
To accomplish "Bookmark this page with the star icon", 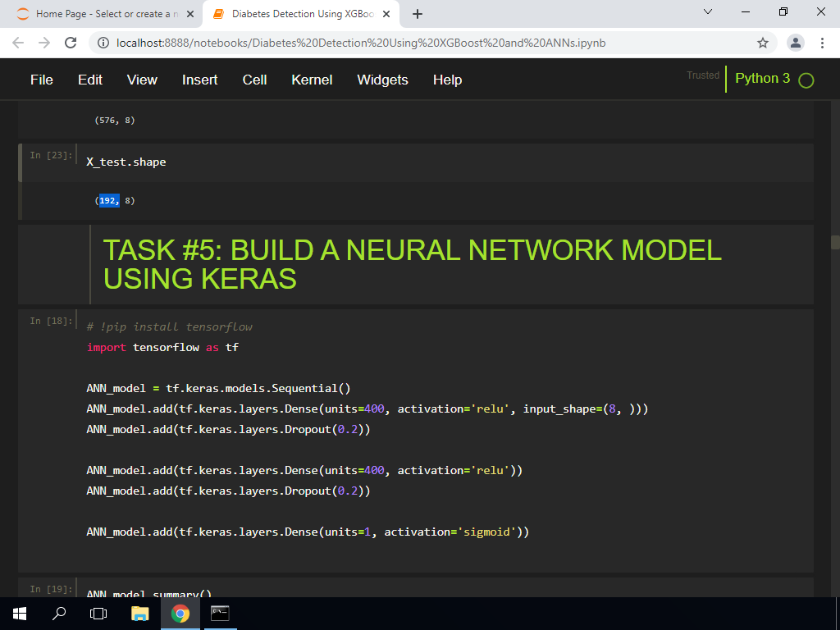I will 762,43.
